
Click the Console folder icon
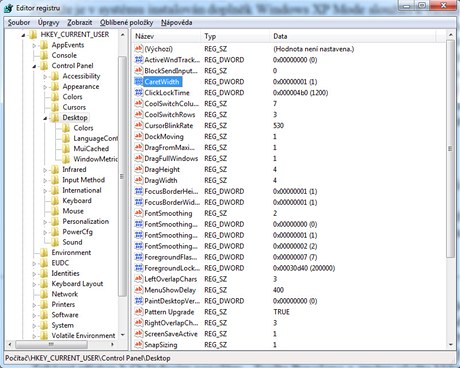tap(44, 55)
